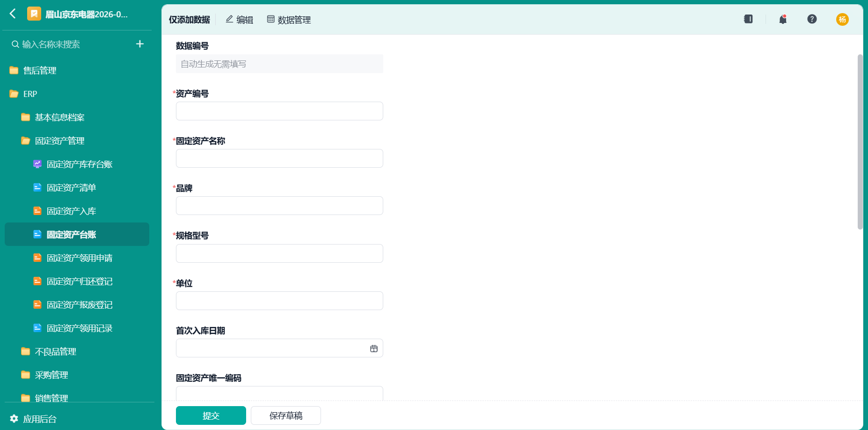Viewport: 868px width, 430px height.
Task: Focus the 资产编号 input field
Action: tap(279, 111)
